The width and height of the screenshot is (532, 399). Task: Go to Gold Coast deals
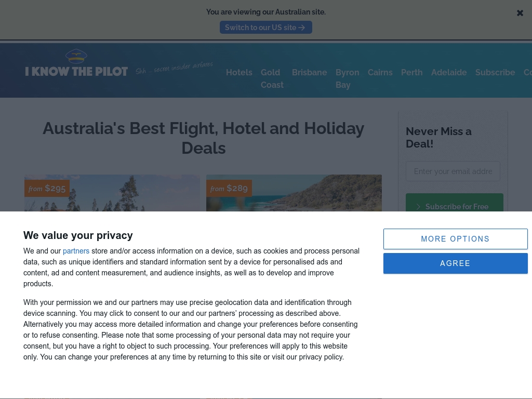272,78
